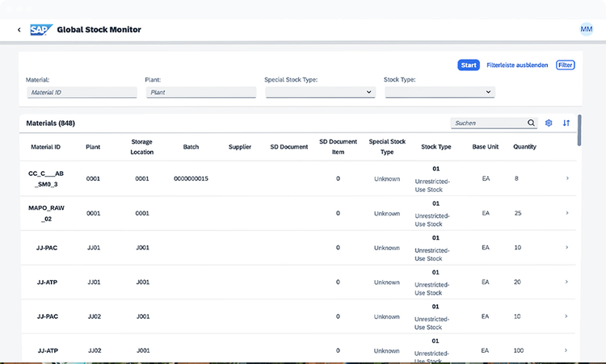Click the Special Stock Type column header
The image size is (606, 364).
coord(387,147)
